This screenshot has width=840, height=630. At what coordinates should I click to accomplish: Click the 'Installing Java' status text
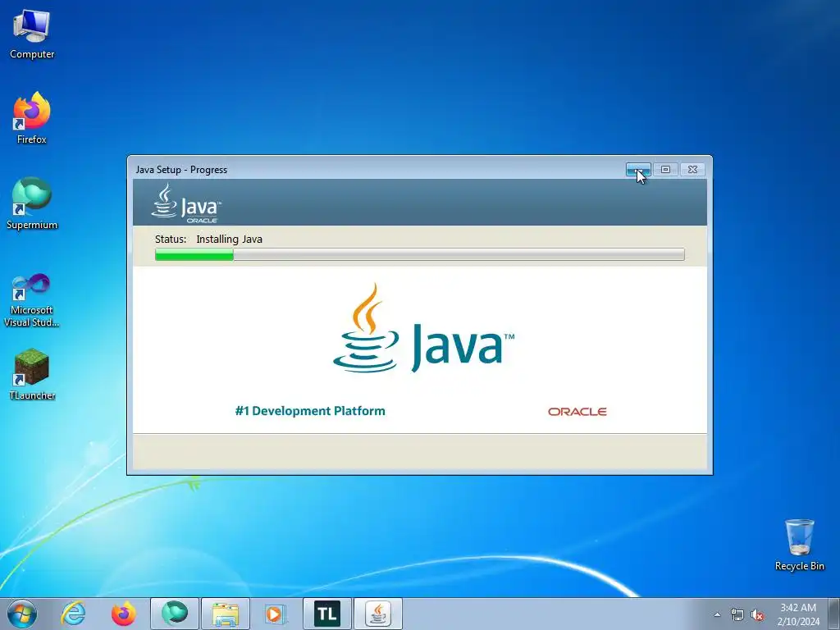(x=230, y=239)
